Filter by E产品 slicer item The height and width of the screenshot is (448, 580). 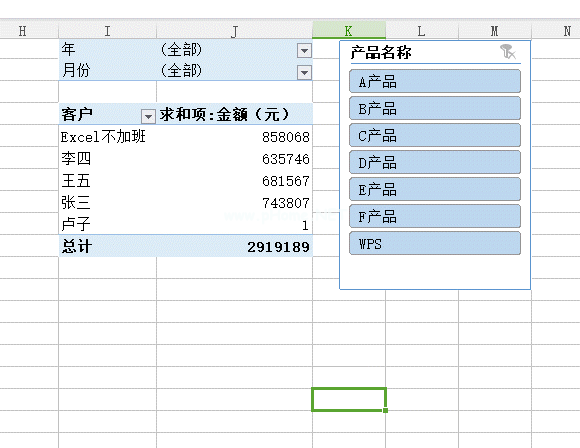(435, 189)
